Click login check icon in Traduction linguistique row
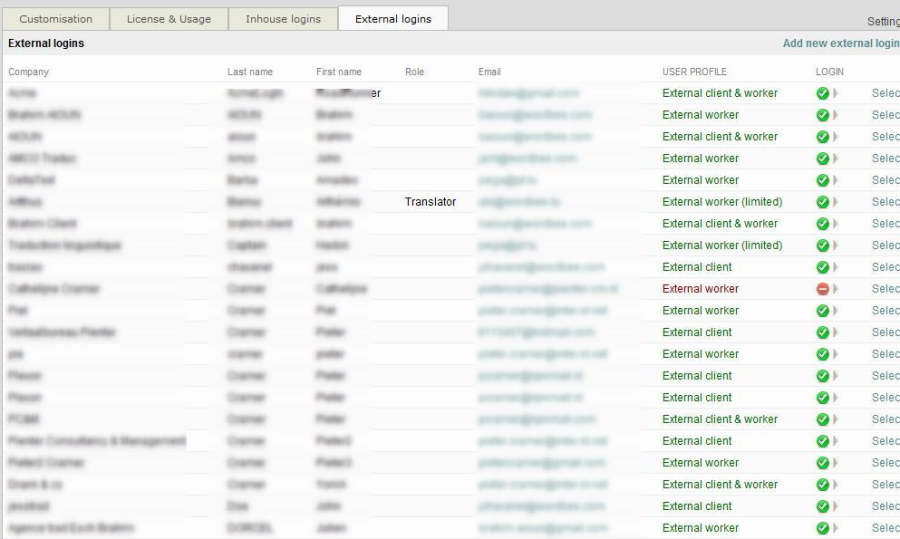The image size is (900, 539). point(822,245)
